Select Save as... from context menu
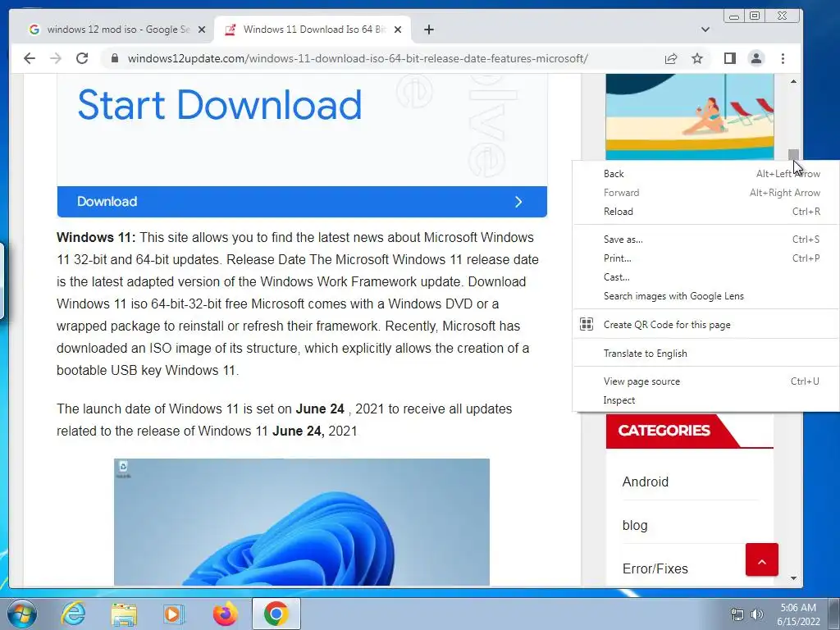This screenshot has width=840, height=630. pyautogui.click(x=706, y=240)
